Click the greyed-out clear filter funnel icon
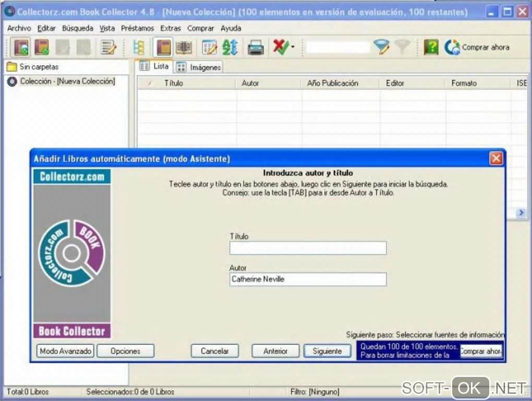 click(x=403, y=47)
